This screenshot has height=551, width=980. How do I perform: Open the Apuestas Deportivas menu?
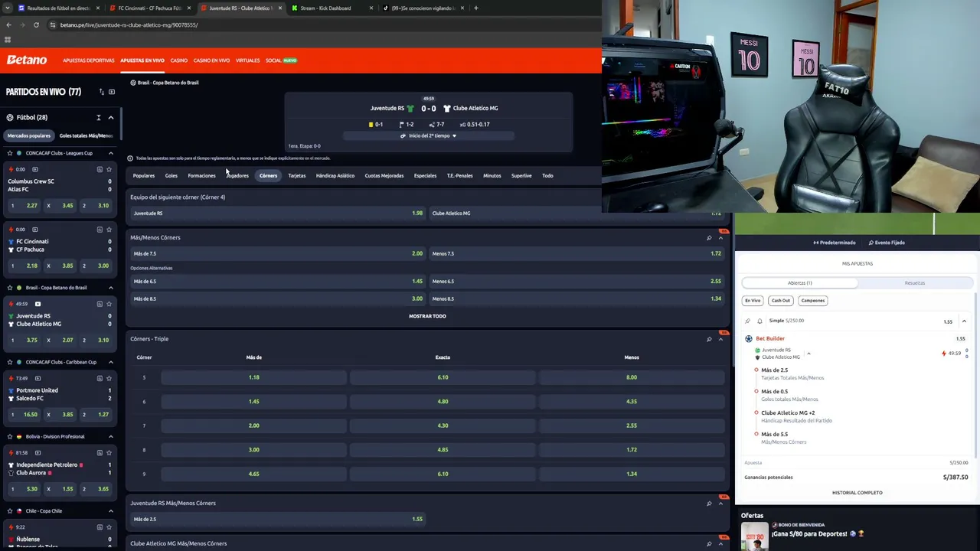pyautogui.click(x=89, y=60)
